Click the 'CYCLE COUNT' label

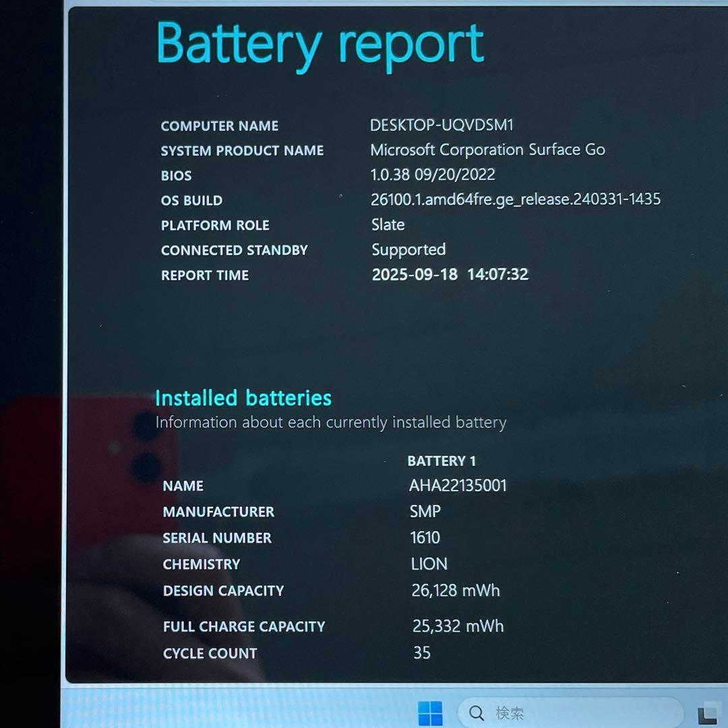(210, 654)
